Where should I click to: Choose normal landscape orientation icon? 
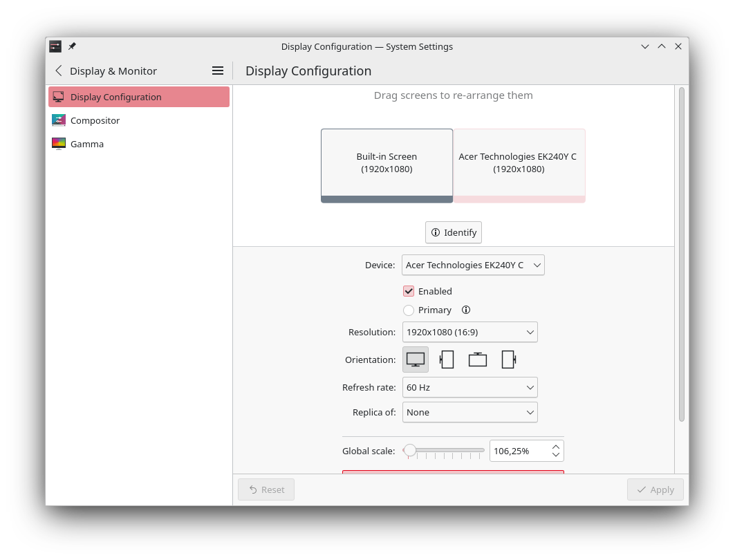pos(416,360)
